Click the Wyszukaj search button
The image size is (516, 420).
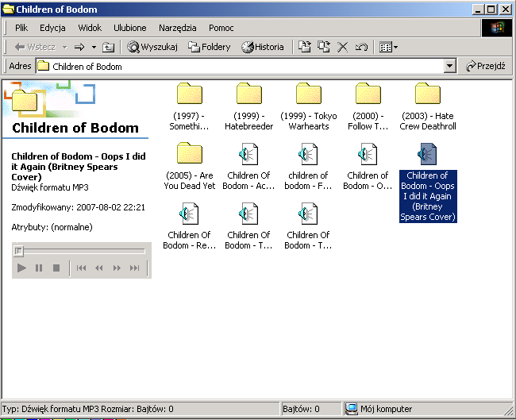coord(152,47)
